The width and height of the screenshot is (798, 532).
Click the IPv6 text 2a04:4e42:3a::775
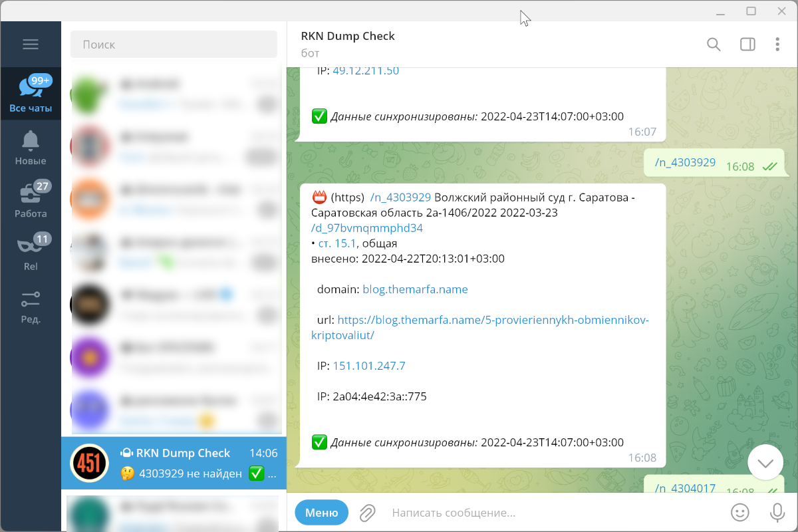380,396
